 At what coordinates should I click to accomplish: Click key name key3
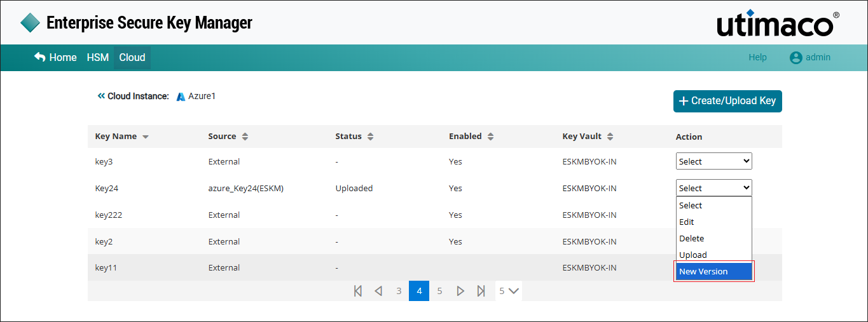click(x=104, y=162)
